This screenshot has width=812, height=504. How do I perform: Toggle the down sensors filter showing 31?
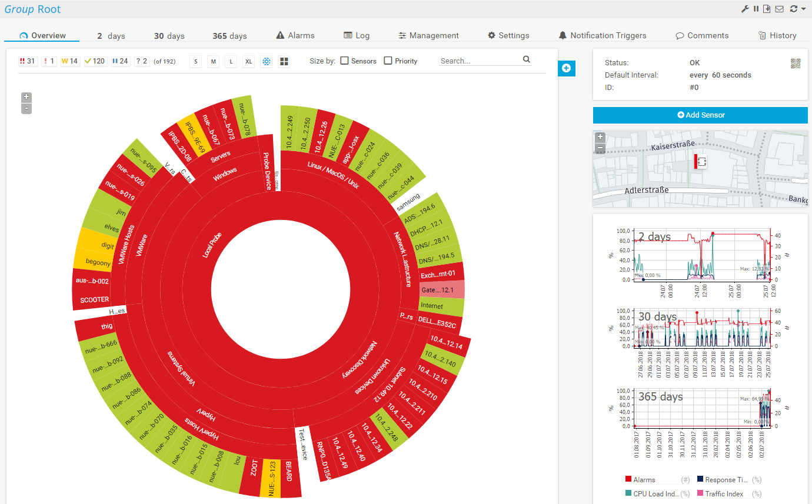point(28,61)
